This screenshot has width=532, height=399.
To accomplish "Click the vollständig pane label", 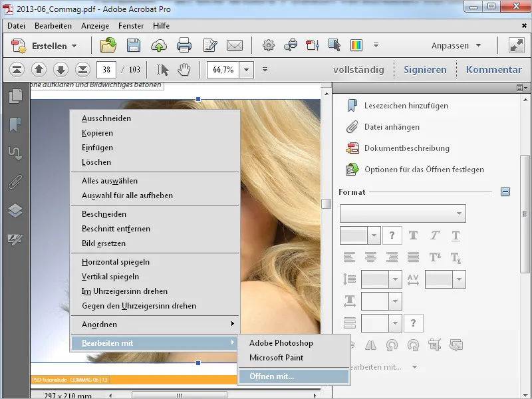I will pos(358,70).
